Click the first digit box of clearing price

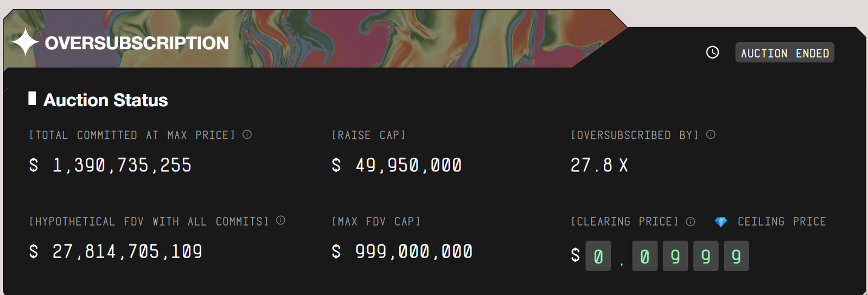(598, 256)
